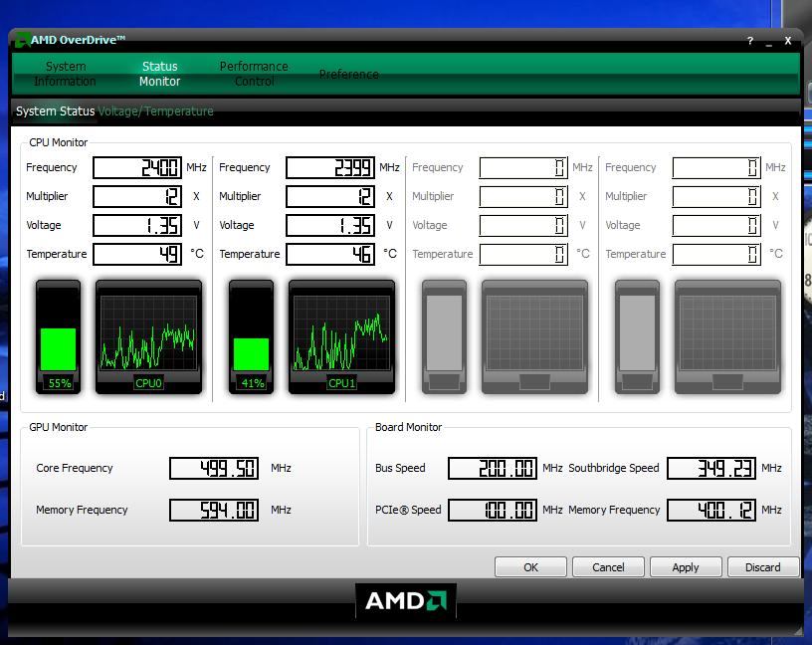Click the Bus Speed label

tap(400, 469)
